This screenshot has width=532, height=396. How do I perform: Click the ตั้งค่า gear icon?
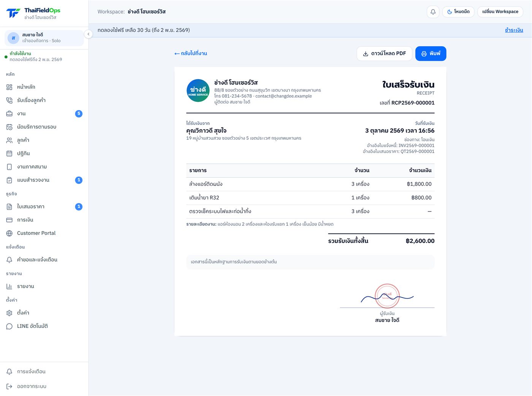coord(9,313)
